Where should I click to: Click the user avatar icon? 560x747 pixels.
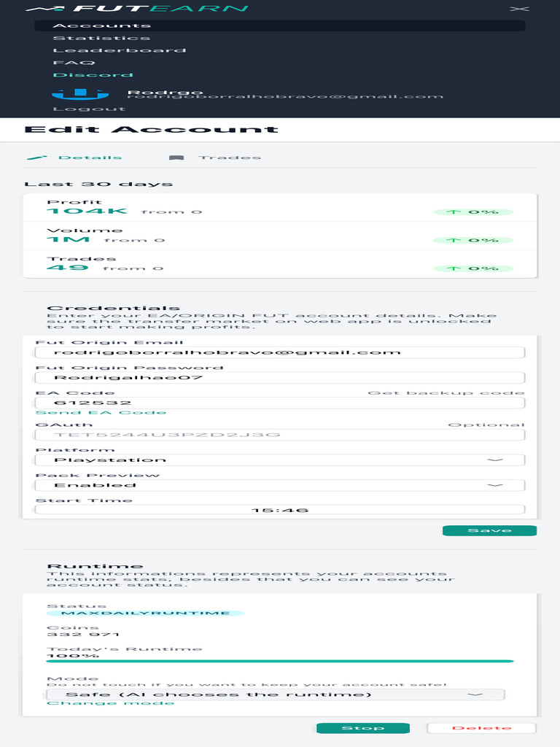click(80, 94)
